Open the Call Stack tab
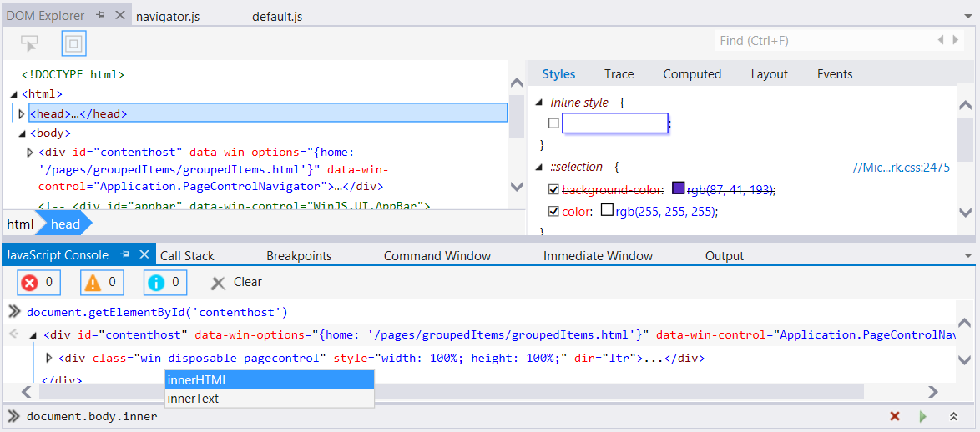The width and height of the screenshot is (980, 432). 187,256
